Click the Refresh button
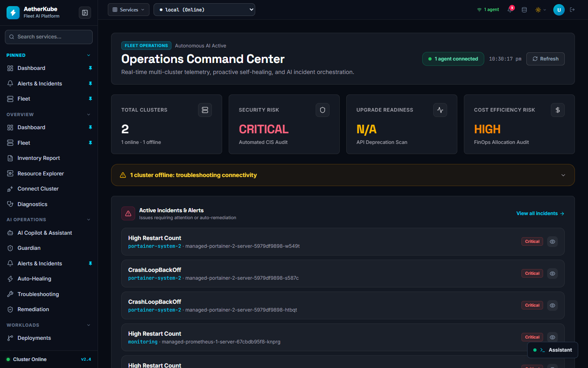This screenshot has width=588, height=368. click(x=545, y=59)
